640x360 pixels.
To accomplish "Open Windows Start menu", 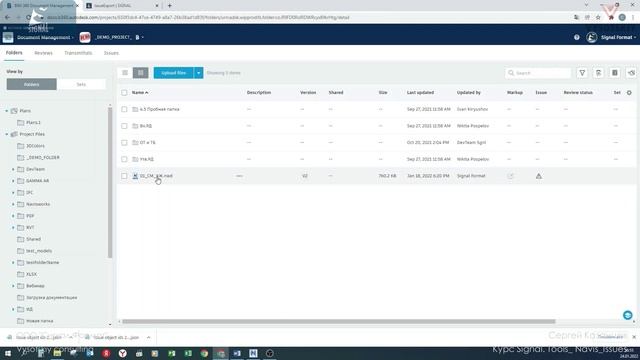I will click(8, 353).
